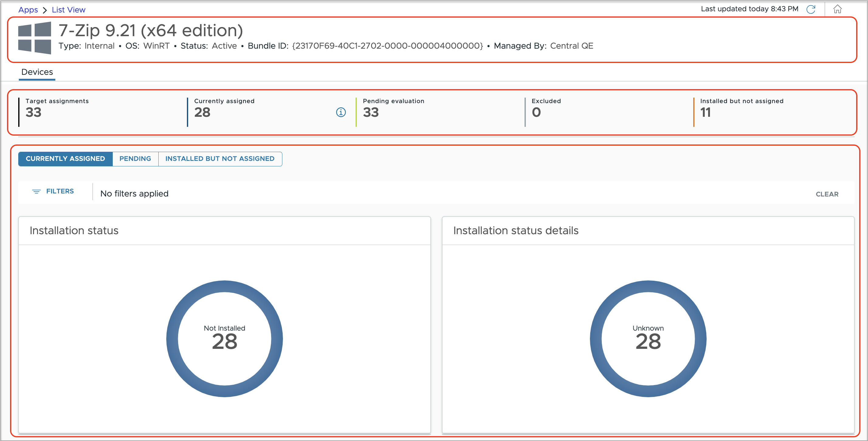Select the Devices tab

tap(37, 72)
